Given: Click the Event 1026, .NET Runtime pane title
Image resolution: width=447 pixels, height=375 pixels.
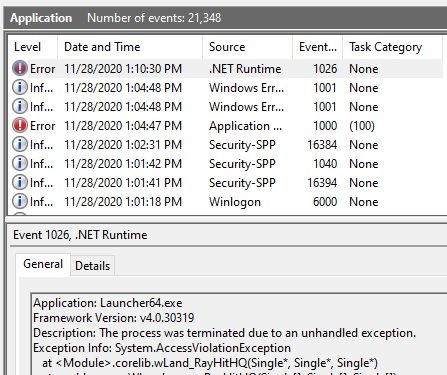Looking at the screenshot, I should click(x=80, y=235).
